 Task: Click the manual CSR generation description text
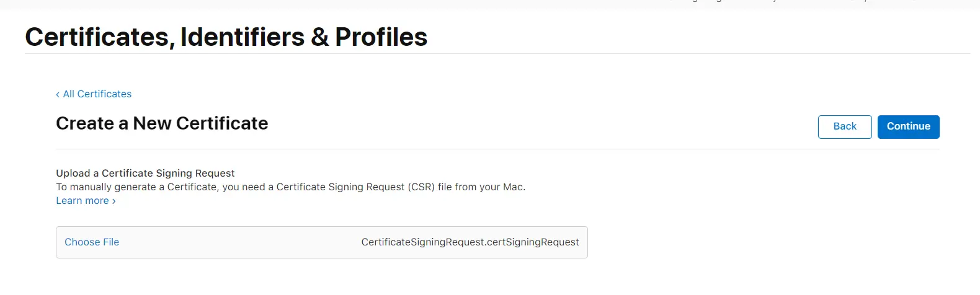click(290, 187)
